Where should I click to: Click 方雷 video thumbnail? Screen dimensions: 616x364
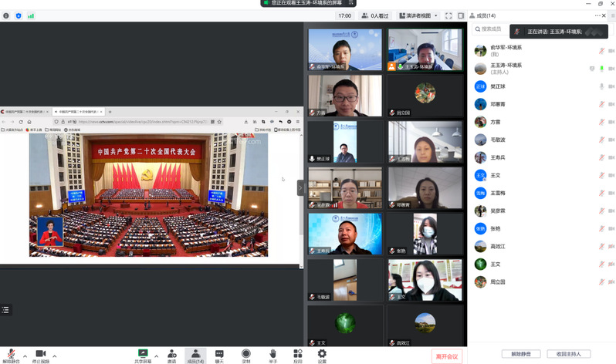tap(345, 96)
